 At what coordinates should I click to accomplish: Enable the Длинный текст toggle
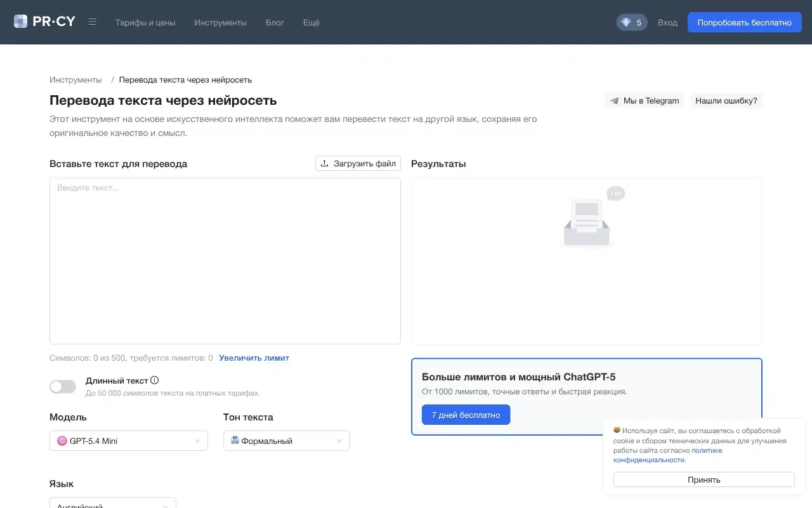[x=63, y=387]
